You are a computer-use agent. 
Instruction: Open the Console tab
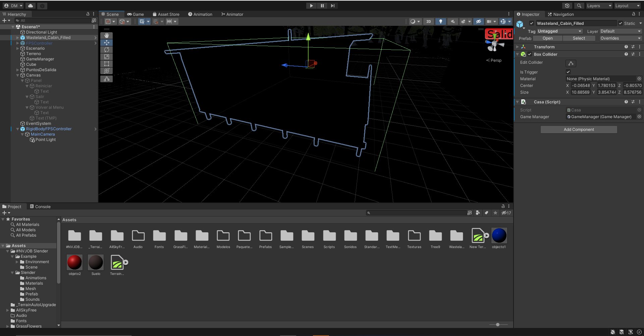(x=40, y=207)
